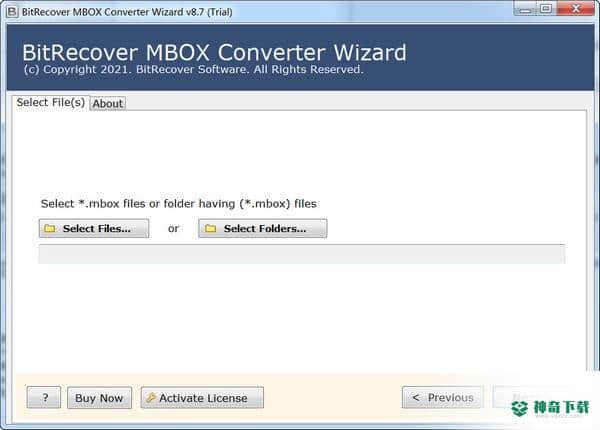Click the Copyright 2021 BitRecover Software line
The image size is (600, 430).
(193, 70)
